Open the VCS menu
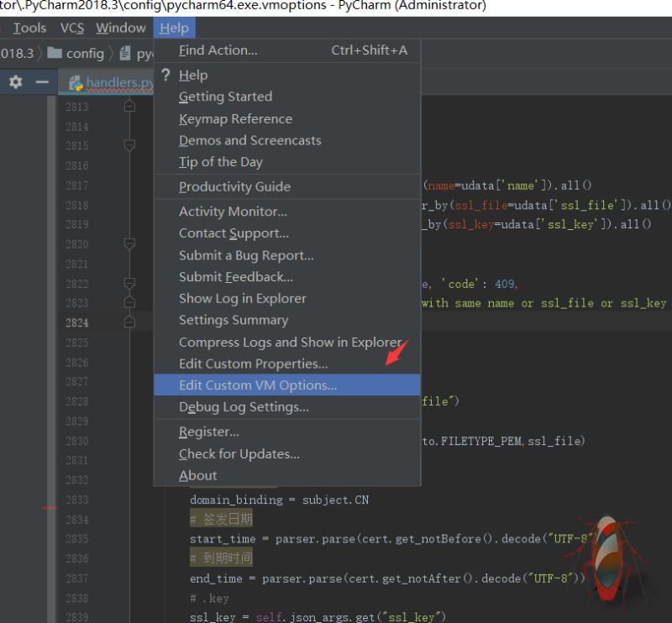672x623 pixels. point(72,28)
